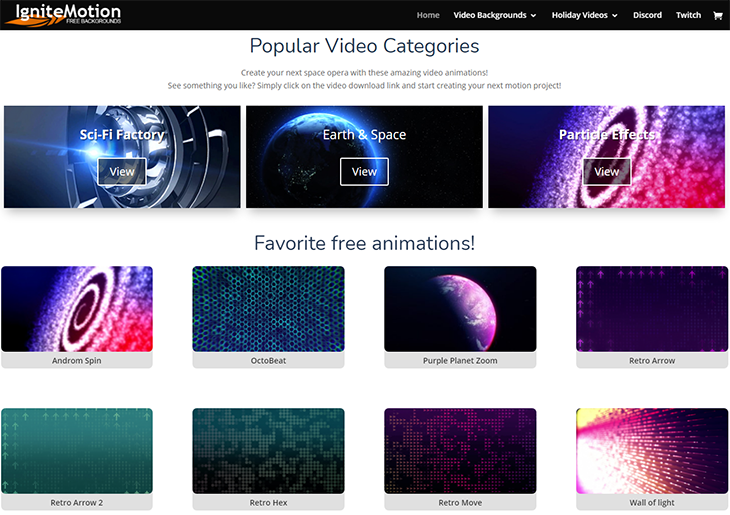Click View on Particle Effects card

point(607,171)
